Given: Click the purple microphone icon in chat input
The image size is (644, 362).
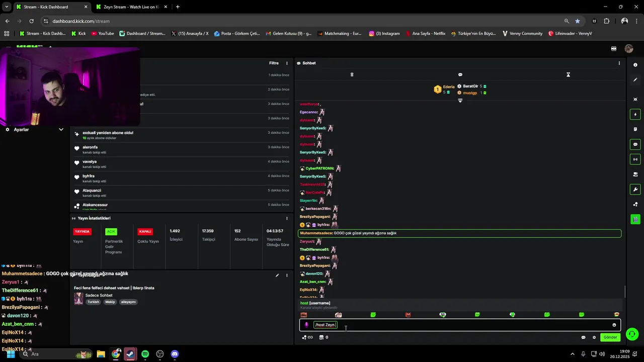Looking at the screenshot, I should (306, 325).
